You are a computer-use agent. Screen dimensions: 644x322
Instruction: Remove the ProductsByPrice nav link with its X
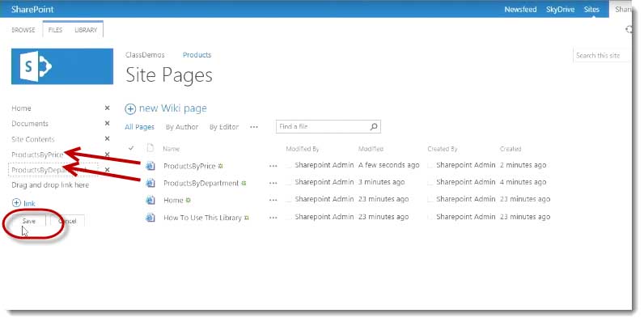pos(107,155)
